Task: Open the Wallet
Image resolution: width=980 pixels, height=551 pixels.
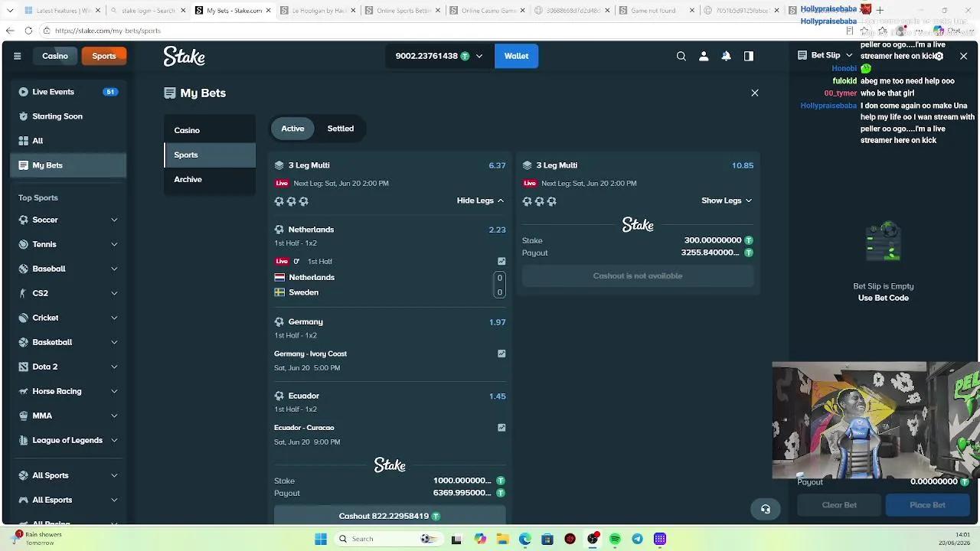Action: 516,56
